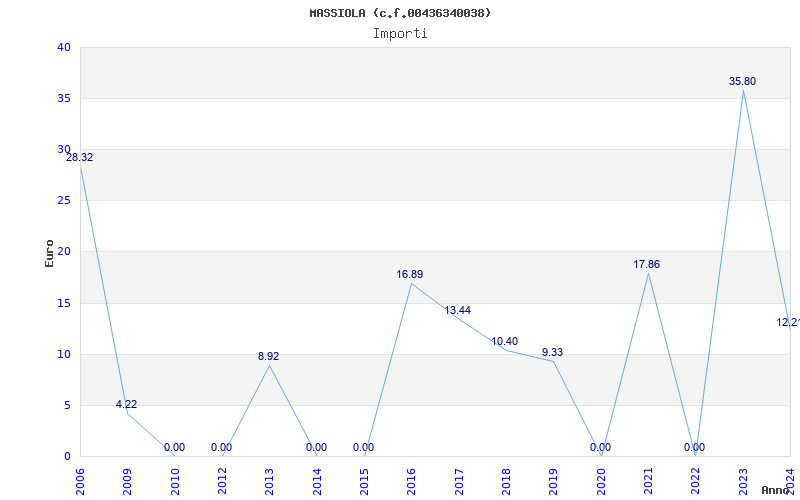Select the 2020 year label

[x=601, y=482]
